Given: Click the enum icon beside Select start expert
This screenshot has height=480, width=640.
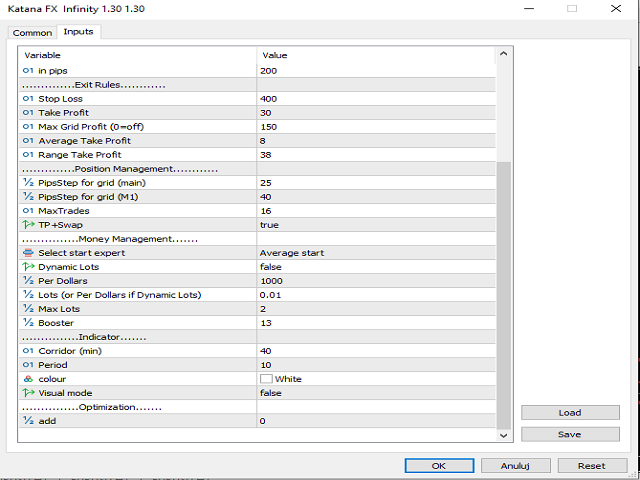Looking at the screenshot, I should point(28,253).
